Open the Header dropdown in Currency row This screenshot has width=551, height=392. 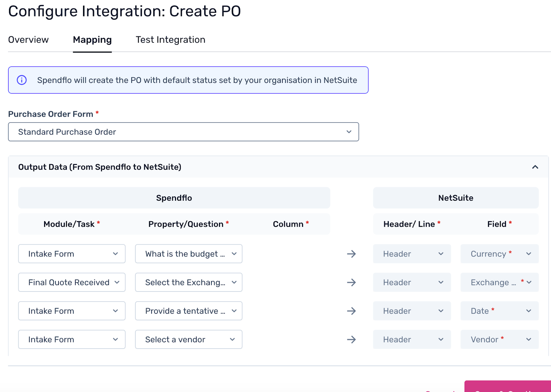tap(412, 254)
